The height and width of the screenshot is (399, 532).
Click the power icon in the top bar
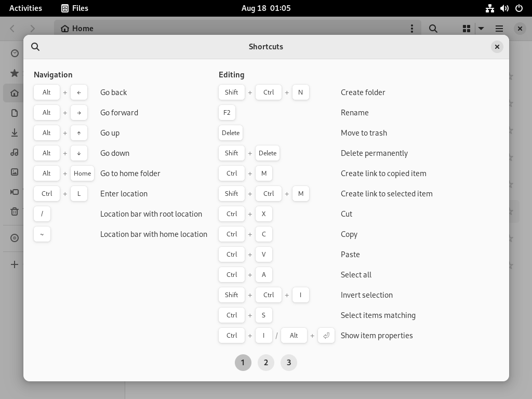pyautogui.click(x=519, y=8)
